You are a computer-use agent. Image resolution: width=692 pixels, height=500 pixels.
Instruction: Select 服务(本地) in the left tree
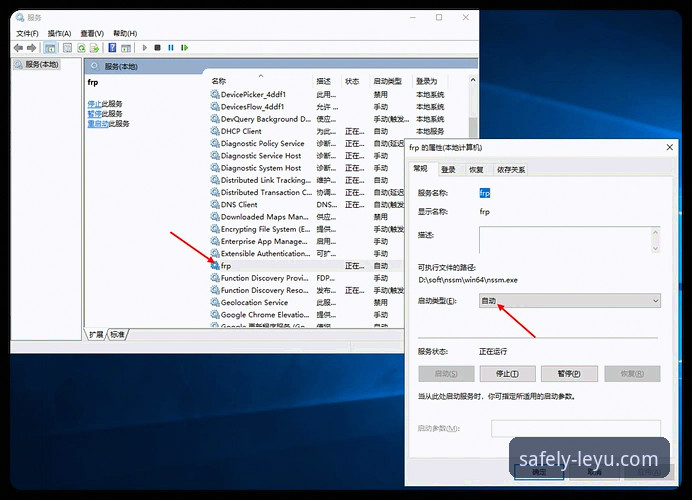coord(41,64)
